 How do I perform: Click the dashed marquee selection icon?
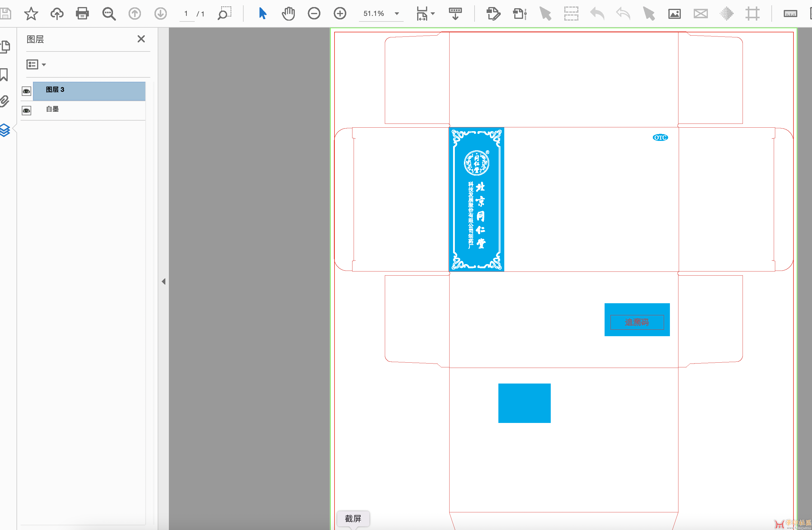tap(571, 14)
